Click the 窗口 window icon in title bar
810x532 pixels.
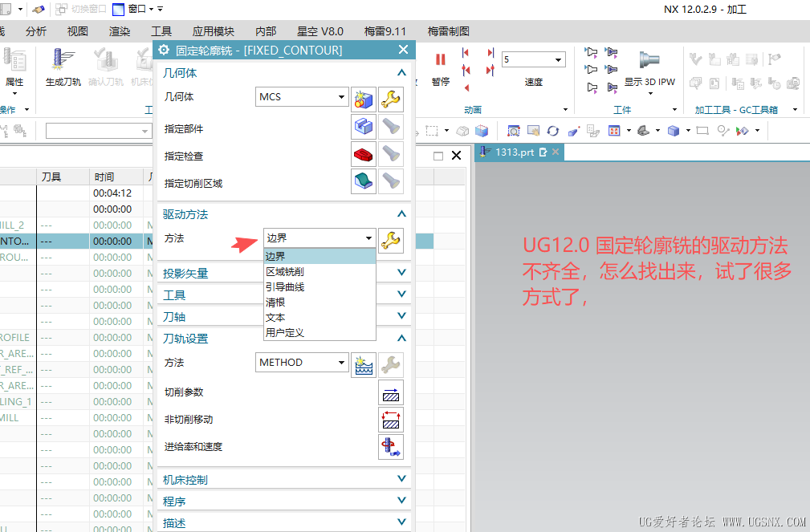coord(118,9)
